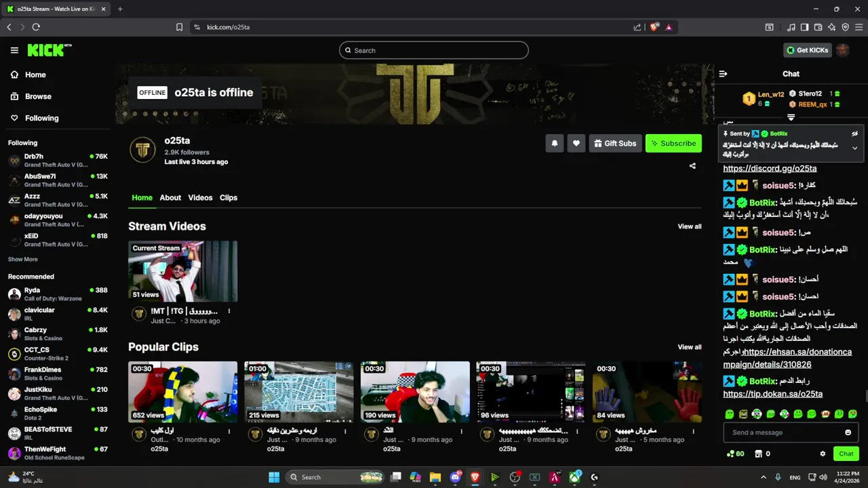Open Brave Wallet icon
868x488 pixels.
pyautogui.click(x=818, y=27)
